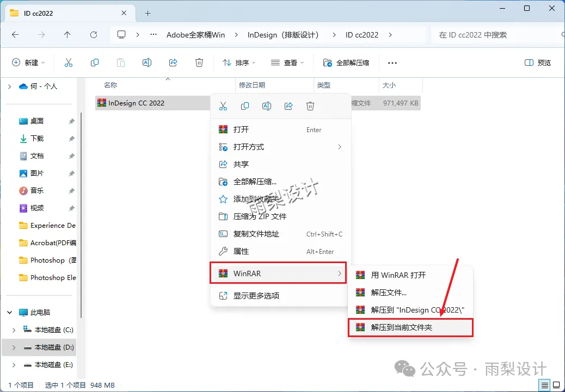Click the 全部解压缩 toolbar button

pos(346,63)
